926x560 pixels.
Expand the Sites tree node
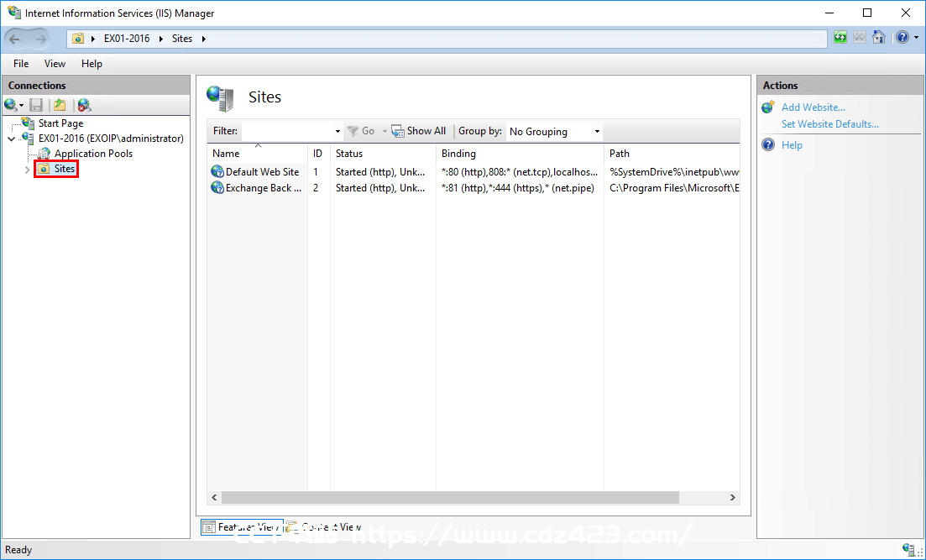[27, 170]
